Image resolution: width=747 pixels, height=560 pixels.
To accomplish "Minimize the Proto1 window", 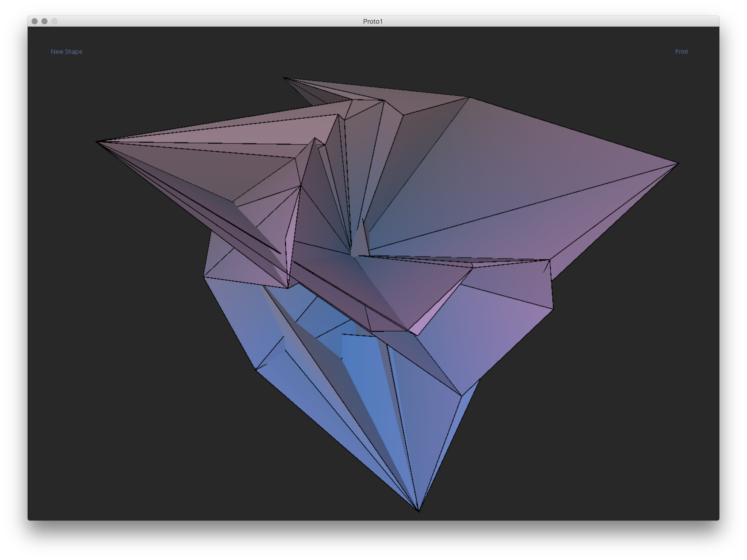I will [x=44, y=21].
